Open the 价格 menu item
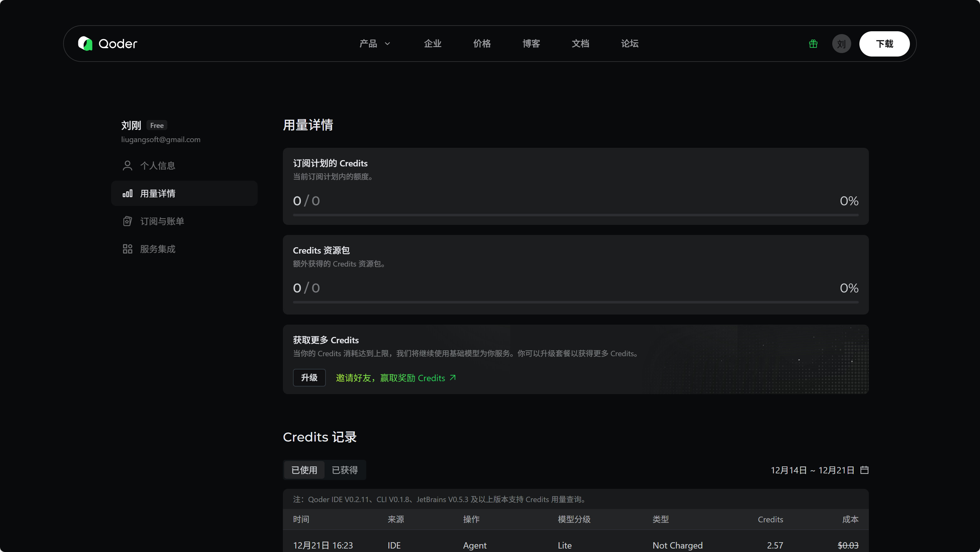This screenshot has width=980, height=552. (x=481, y=44)
